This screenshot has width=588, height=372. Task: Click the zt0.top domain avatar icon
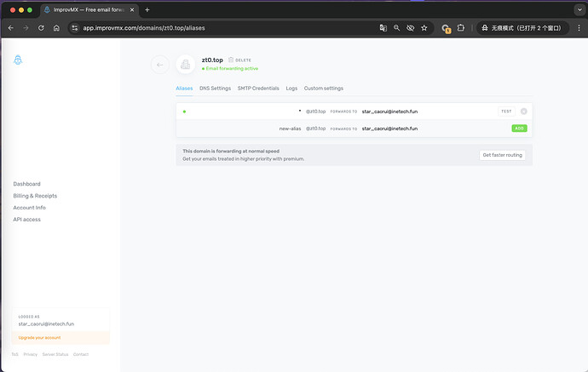tap(185, 65)
